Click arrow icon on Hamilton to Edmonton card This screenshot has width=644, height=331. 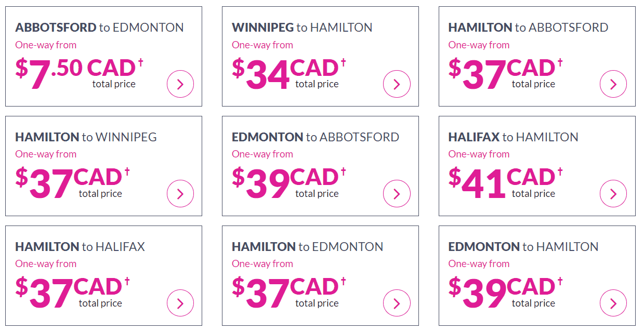(x=397, y=303)
